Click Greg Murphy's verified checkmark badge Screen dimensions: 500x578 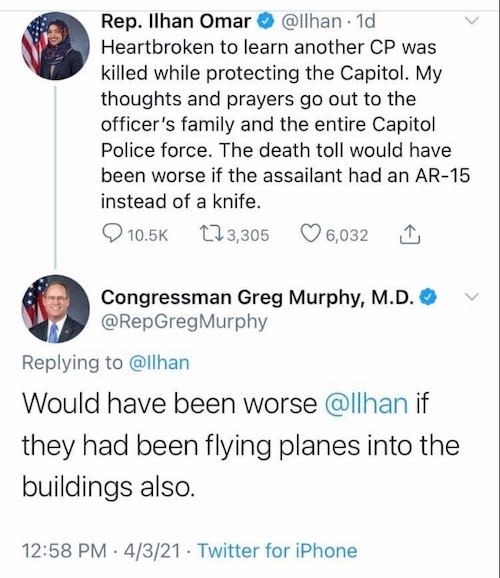[x=428, y=297]
